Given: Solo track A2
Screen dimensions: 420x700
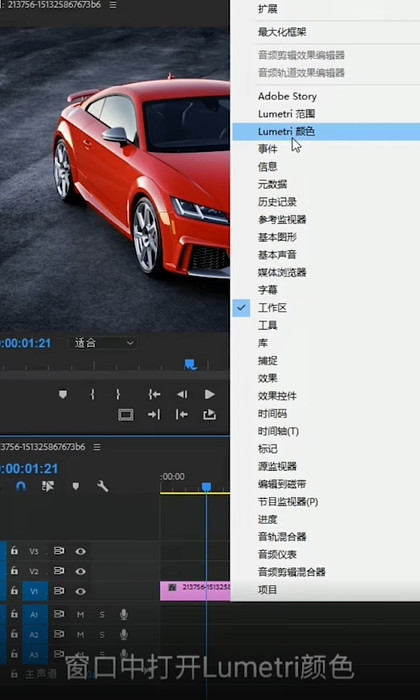Looking at the screenshot, I should [102, 634].
